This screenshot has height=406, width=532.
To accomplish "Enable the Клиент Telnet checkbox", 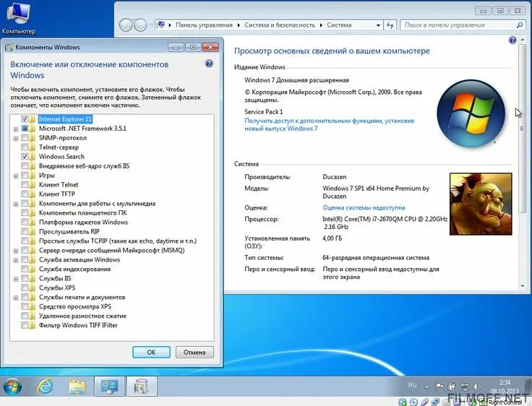I will point(25,184).
